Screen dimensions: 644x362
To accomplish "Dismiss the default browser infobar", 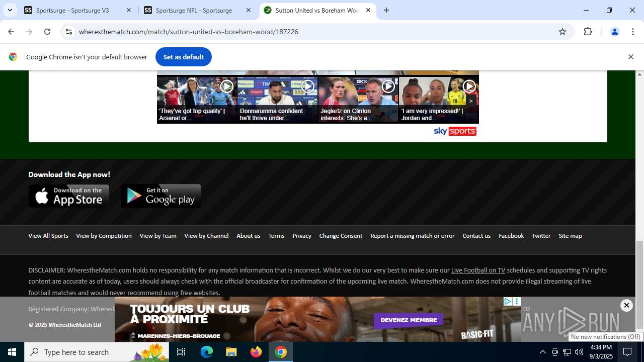I will coord(630,57).
